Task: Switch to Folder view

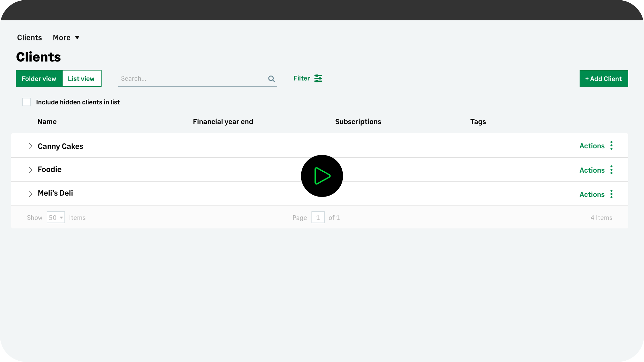Action: pyautogui.click(x=39, y=78)
